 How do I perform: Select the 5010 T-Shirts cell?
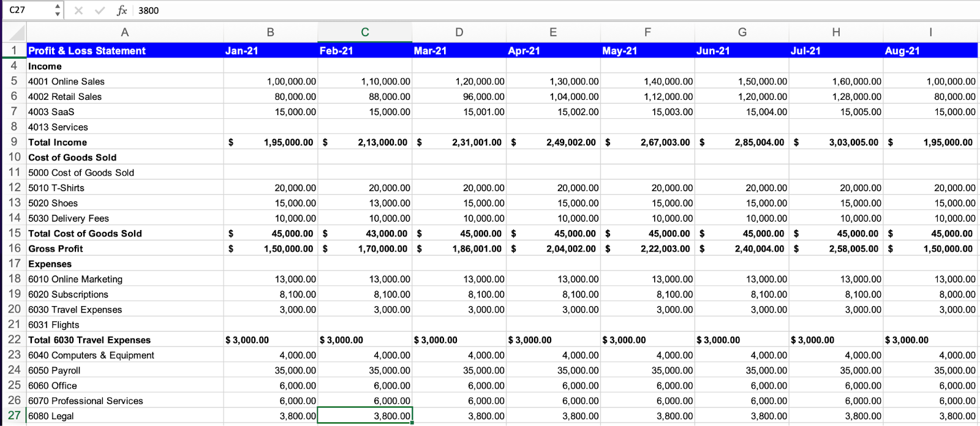(x=125, y=188)
